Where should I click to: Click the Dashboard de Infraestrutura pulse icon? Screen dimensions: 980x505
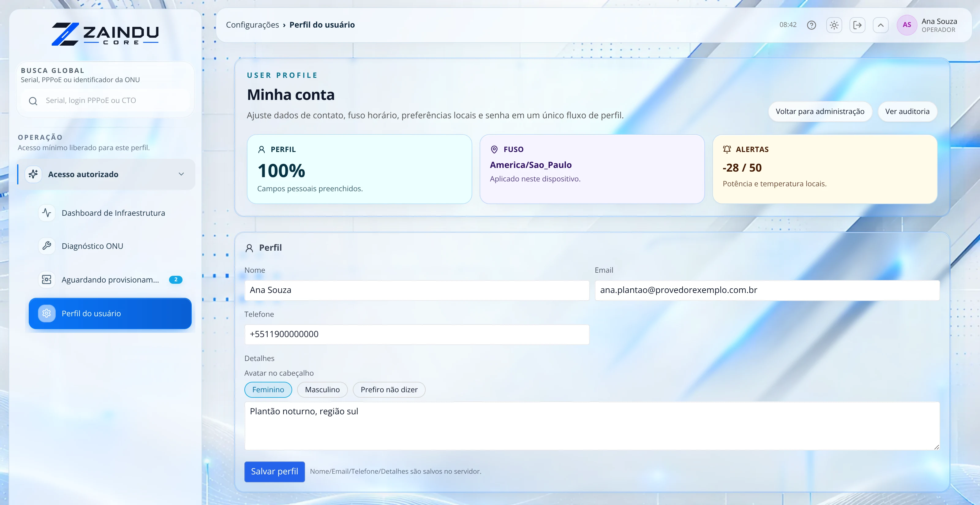coord(47,213)
